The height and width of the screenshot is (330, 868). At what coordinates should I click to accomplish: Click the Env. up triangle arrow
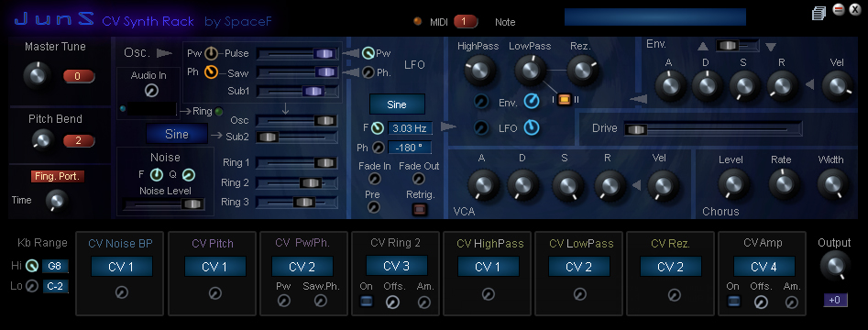[702, 47]
